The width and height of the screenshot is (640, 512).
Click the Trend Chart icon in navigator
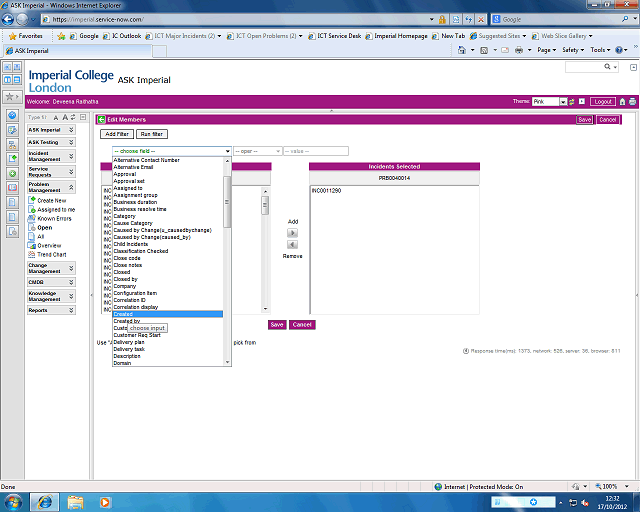coord(32,254)
